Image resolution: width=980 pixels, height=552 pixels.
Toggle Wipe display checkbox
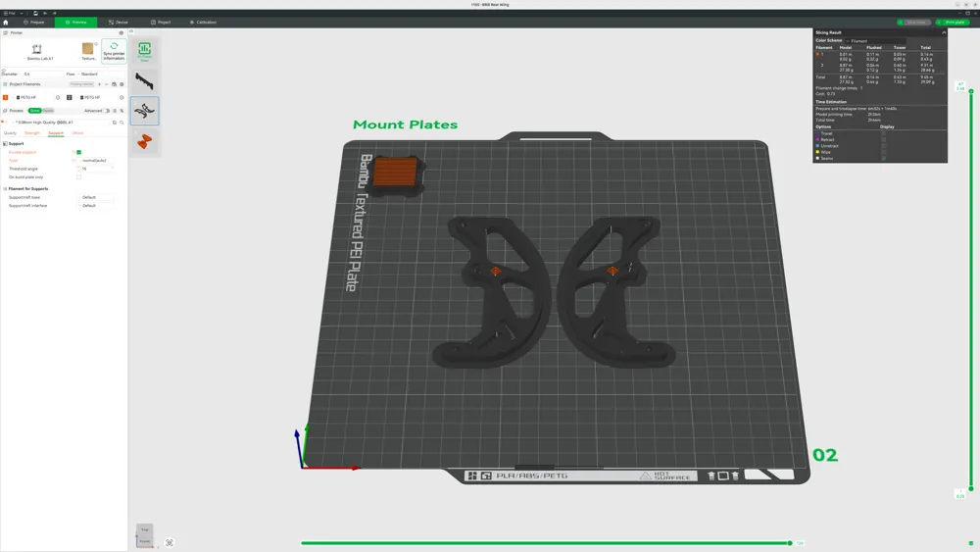883,152
